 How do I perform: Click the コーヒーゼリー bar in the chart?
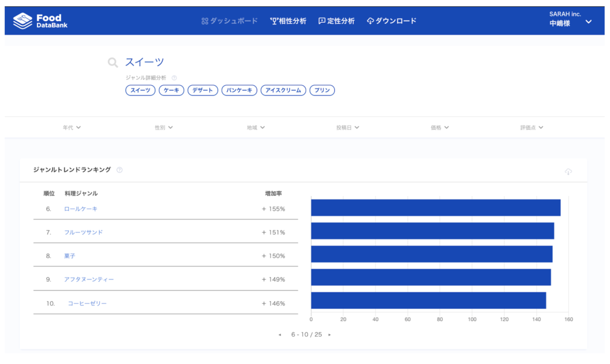coord(428,301)
